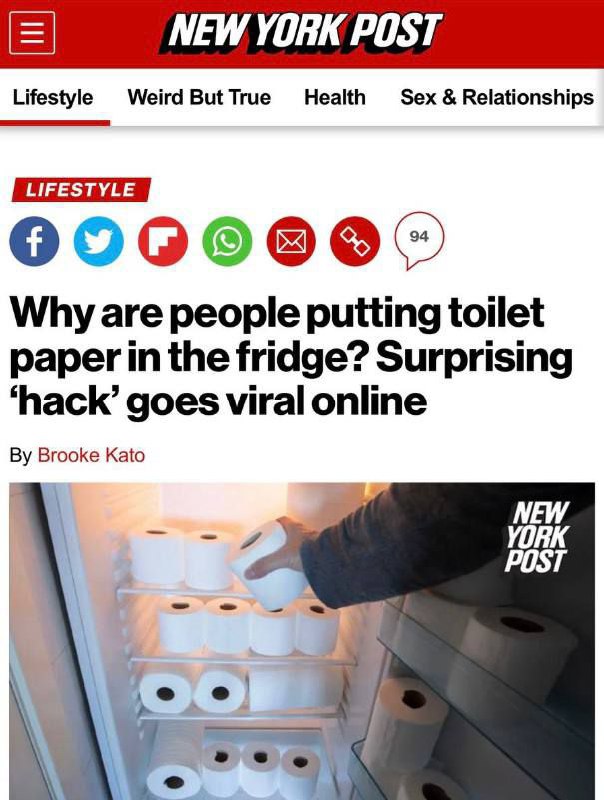Image resolution: width=604 pixels, height=800 pixels.
Task: Share article on Twitter
Action: click(x=98, y=241)
